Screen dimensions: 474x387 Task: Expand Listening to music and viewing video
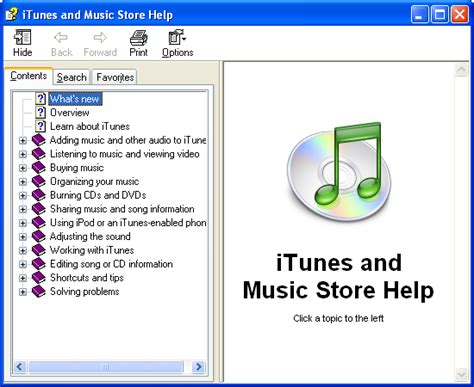[x=23, y=154]
